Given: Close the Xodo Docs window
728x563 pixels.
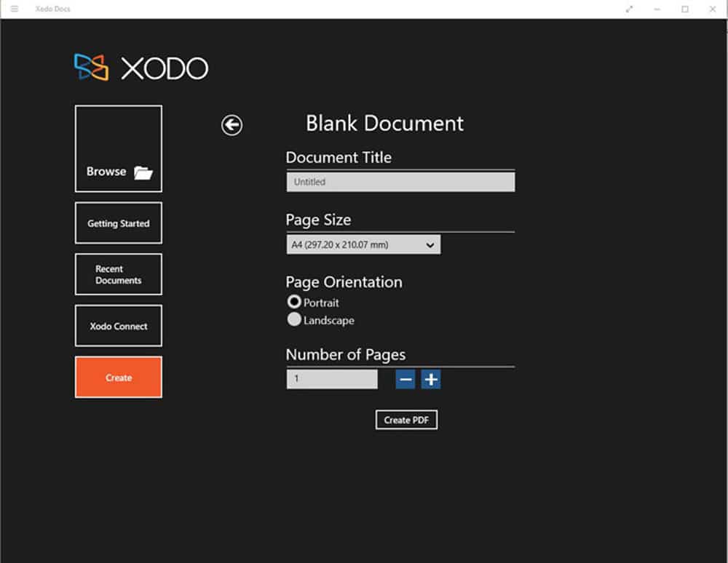Looking at the screenshot, I should (712, 9).
